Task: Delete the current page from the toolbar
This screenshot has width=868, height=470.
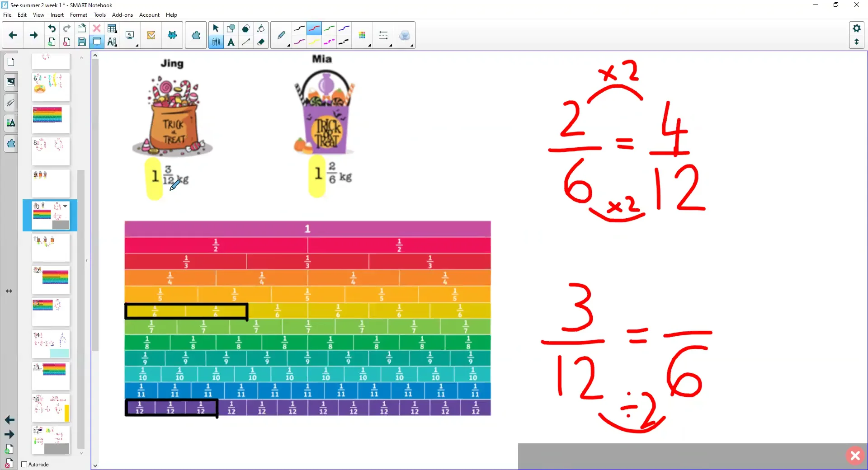Action: 66,42
